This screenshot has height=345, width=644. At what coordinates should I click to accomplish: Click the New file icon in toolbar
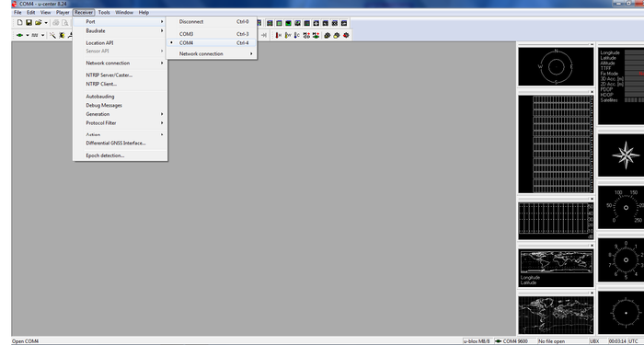[19, 23]
